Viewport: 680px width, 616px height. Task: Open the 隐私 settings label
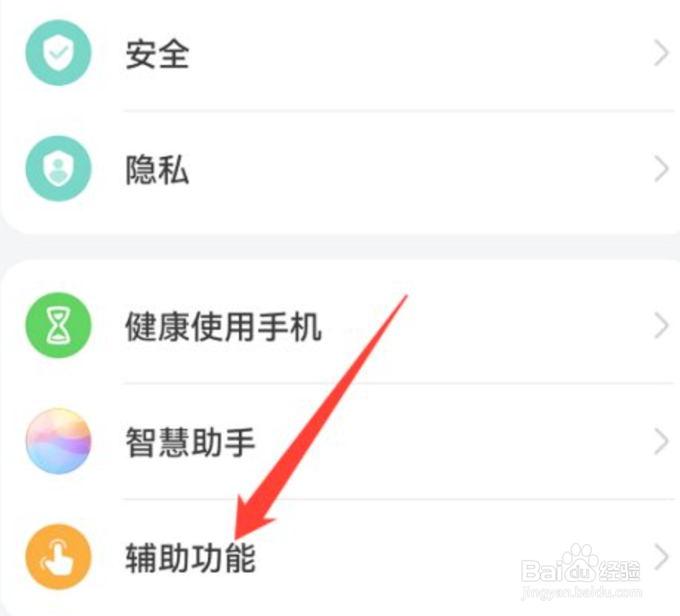coord(158,170)
